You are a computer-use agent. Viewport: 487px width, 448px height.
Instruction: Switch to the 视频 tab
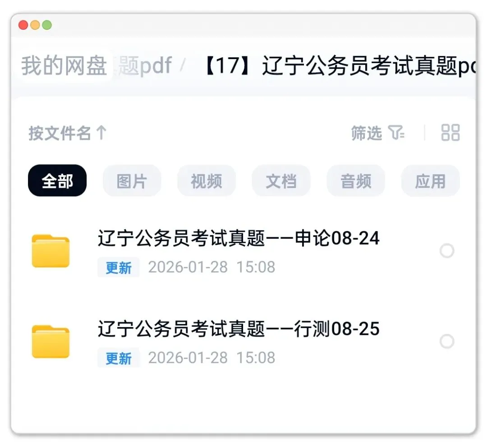point(207,180)
